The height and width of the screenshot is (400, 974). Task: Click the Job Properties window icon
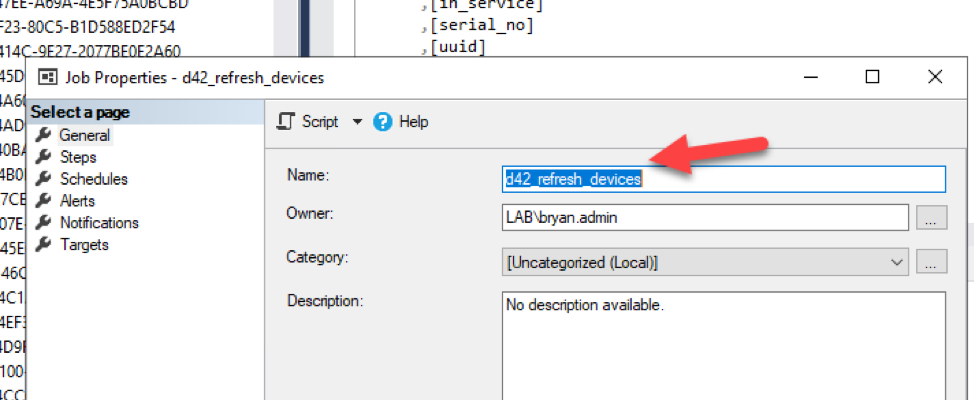coord(47,77)
